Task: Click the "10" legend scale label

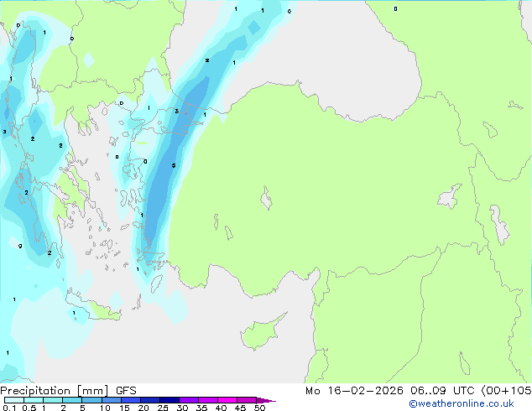Action: (105, 408)
